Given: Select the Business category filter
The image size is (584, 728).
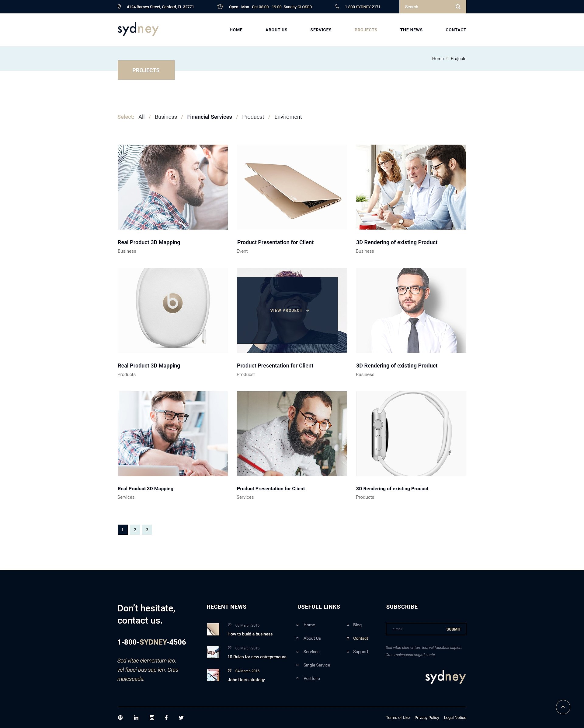Looking at the screenshot, I should 166,117.
